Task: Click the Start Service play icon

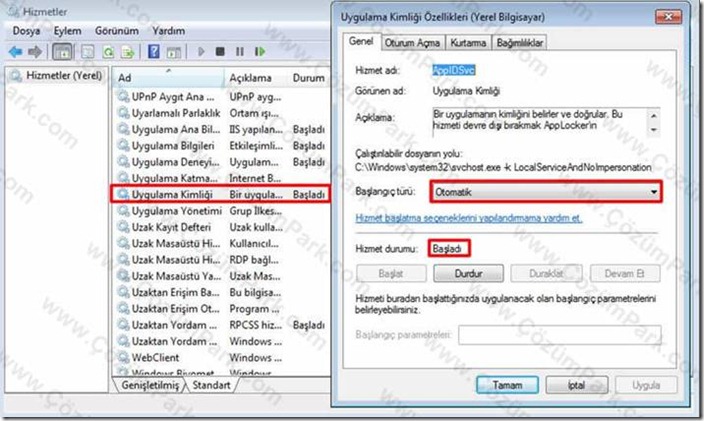Action: (201, 52)
